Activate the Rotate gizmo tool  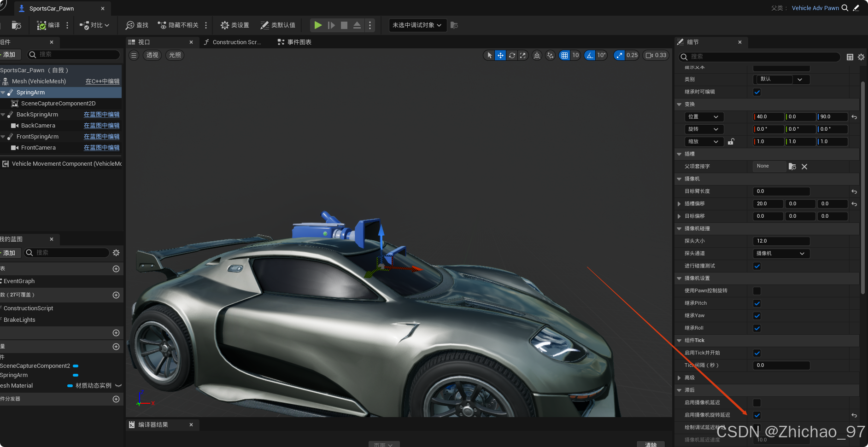click(x=512, y=55)
